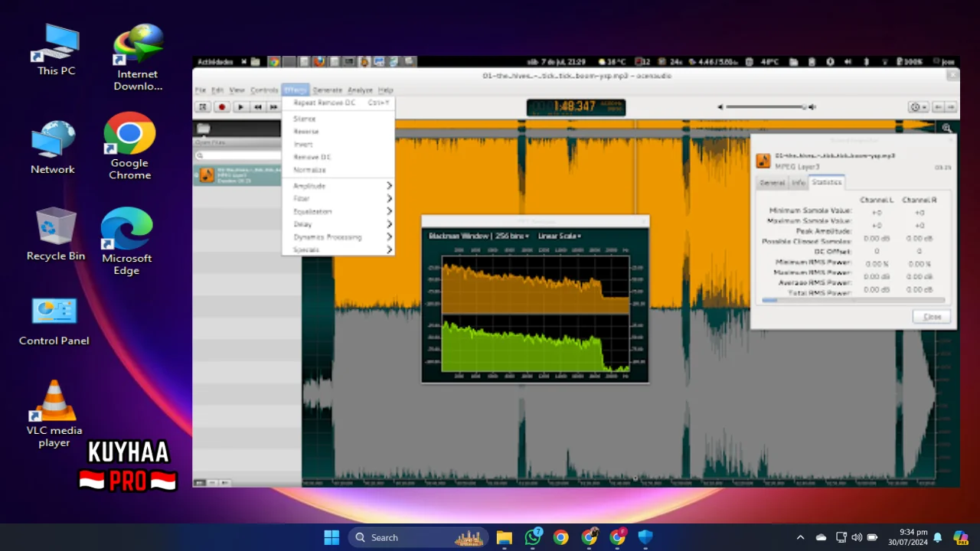This screenshot has height=551, width=980.
Task: Choose Normalize in the Effects menu
Action: coord(338,170)
